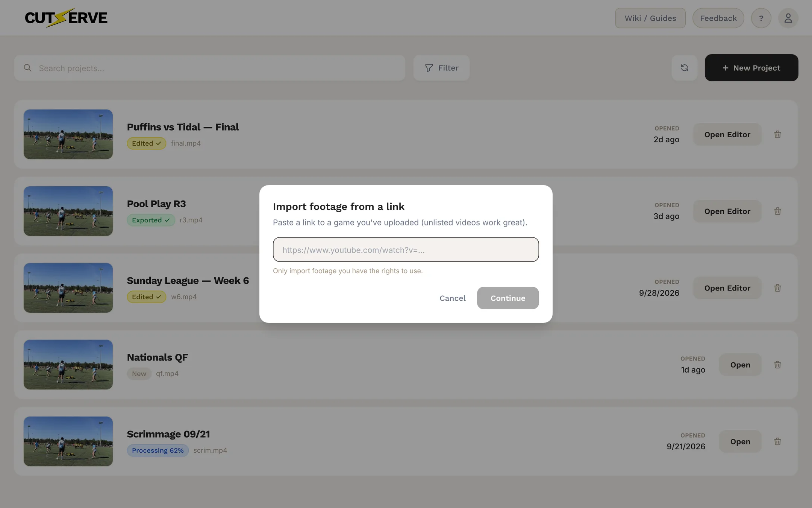812x508 pixels.
Task: Click the 'final.mp4' filename
Action: tap(186, 143)
